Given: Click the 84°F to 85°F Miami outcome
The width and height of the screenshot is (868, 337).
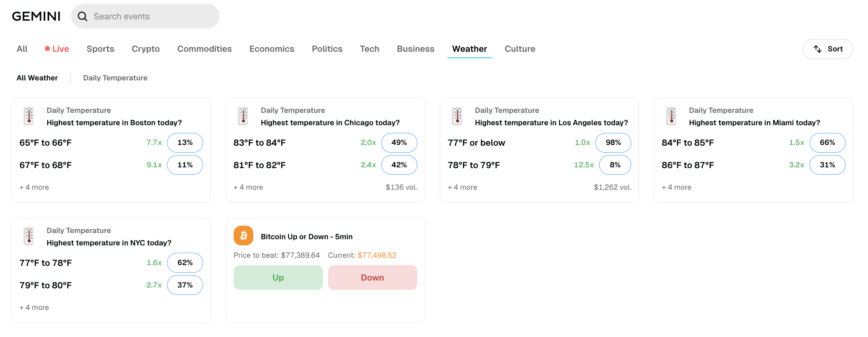Looking at the screenshot, I should pos(688,143).
